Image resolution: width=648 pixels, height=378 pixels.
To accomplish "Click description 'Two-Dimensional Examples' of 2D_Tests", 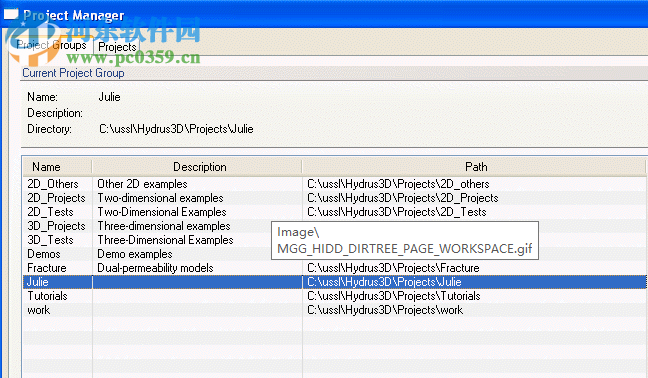I will pyautogui.click(x=162, y=212).
